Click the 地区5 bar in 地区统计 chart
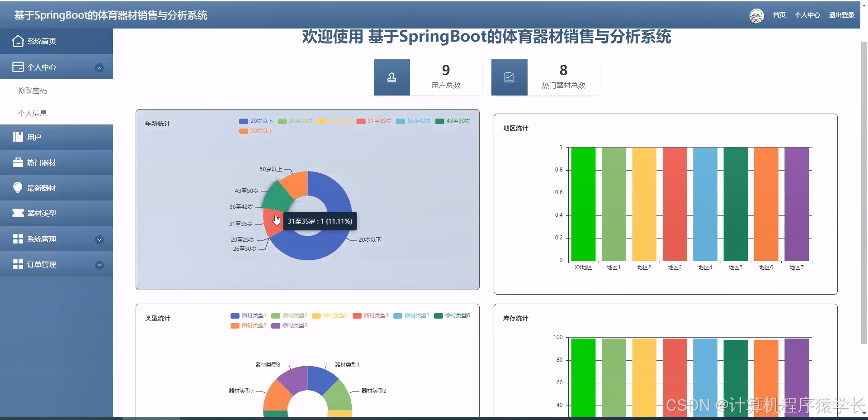This screenshot has height=420, width=868. pyautogui.click(x=736, y=204)
